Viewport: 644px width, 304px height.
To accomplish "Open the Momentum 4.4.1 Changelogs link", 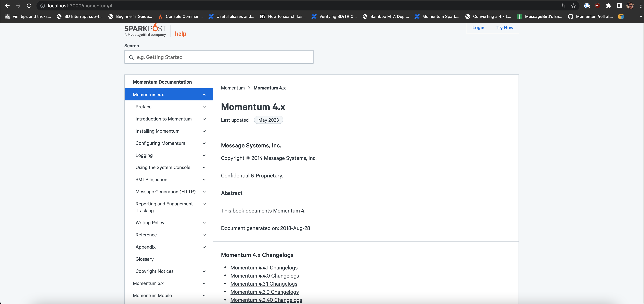I will pyautogui.click(x=264, y=268).
